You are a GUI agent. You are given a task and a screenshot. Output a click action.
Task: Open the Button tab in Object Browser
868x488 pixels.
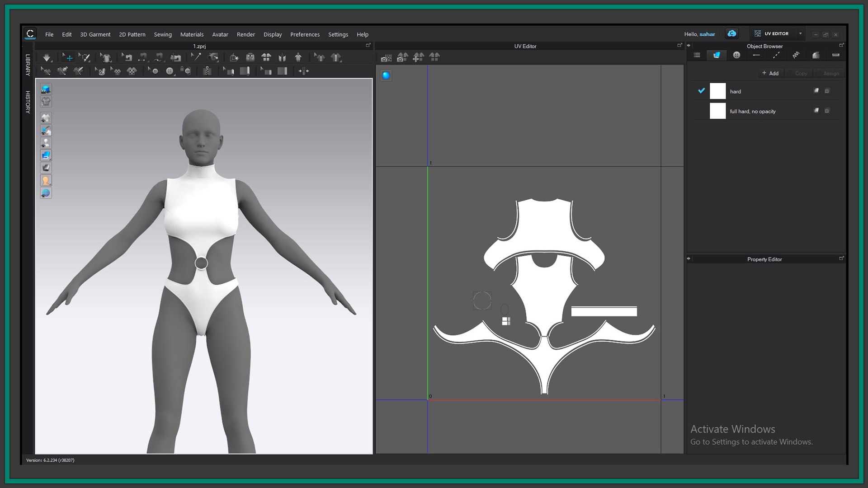[x=736, y=55]
